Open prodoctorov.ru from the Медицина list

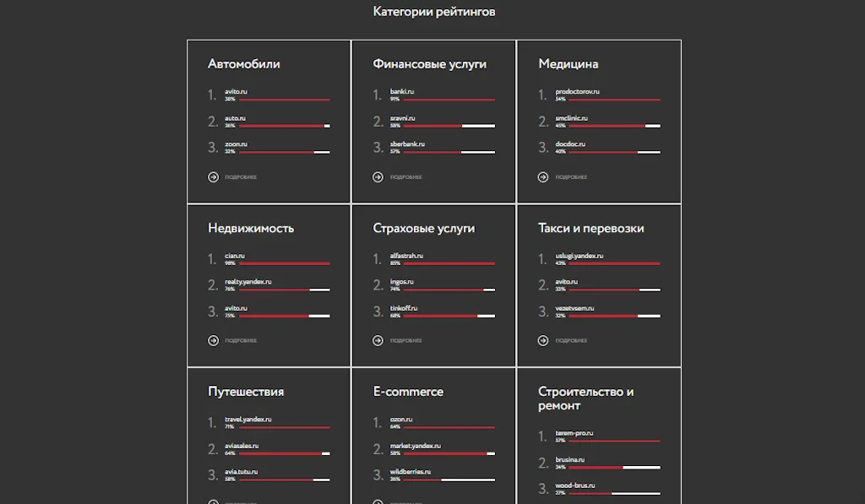(577, 91)
